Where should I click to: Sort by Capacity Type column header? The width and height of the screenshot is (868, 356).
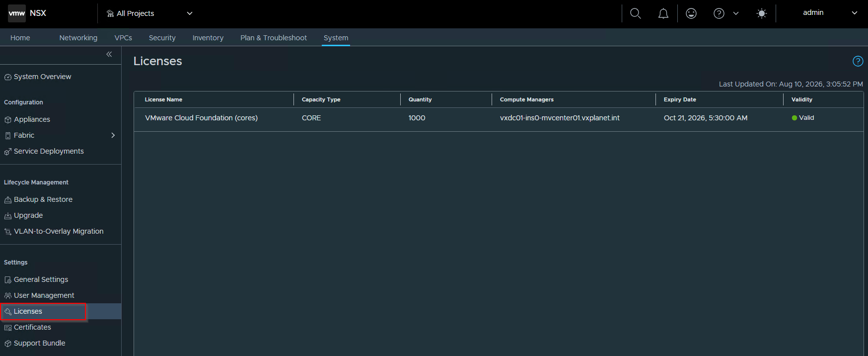tap(321, 99)
